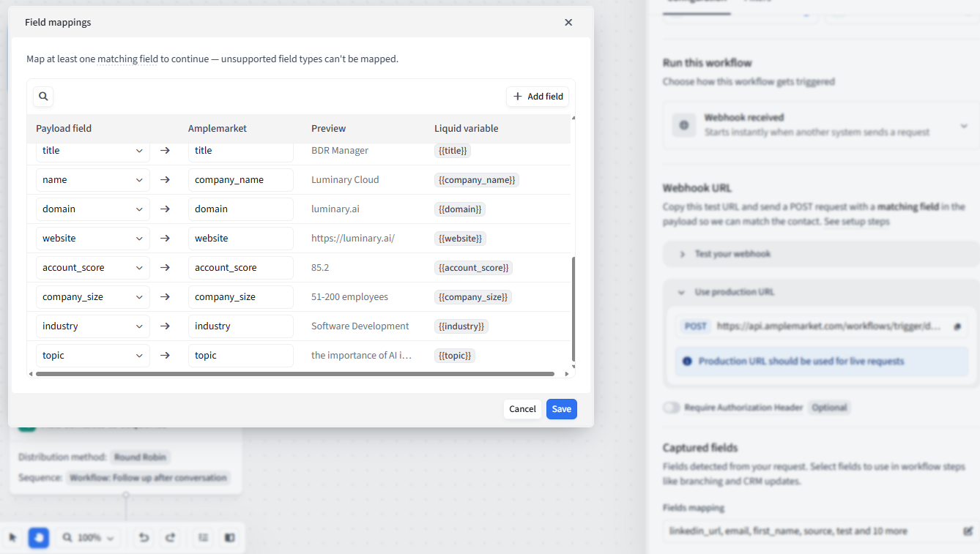
Task: Edit the account_score Amplemarket field
Action: point(241,268)
